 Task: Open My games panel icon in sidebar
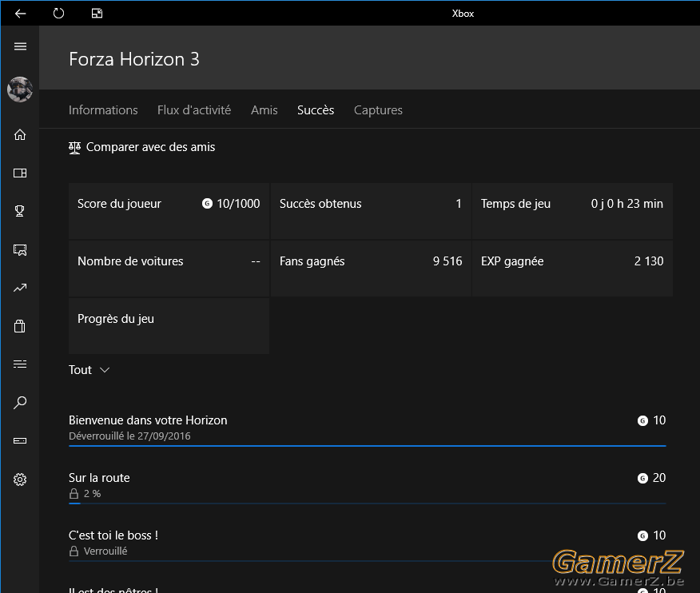[20, 173]
